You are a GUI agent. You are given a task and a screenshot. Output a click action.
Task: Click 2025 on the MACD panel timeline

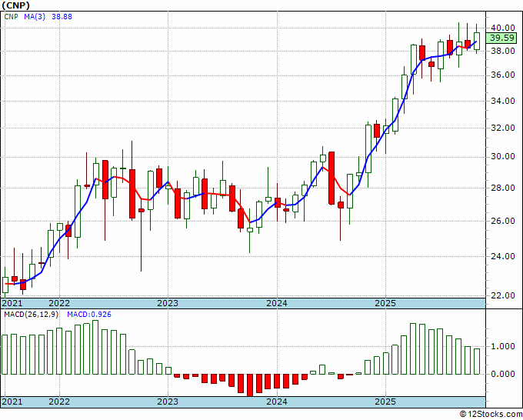[x=385, y=402]
